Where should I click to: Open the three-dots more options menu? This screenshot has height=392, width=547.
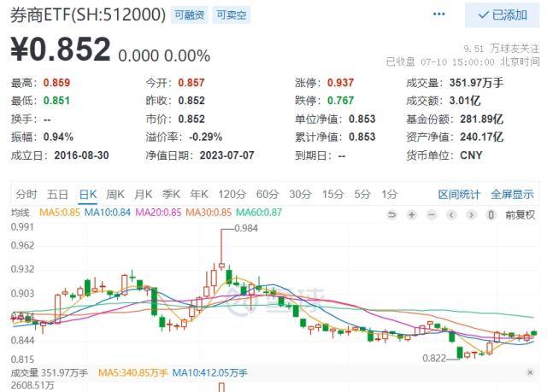click(439, 15)
